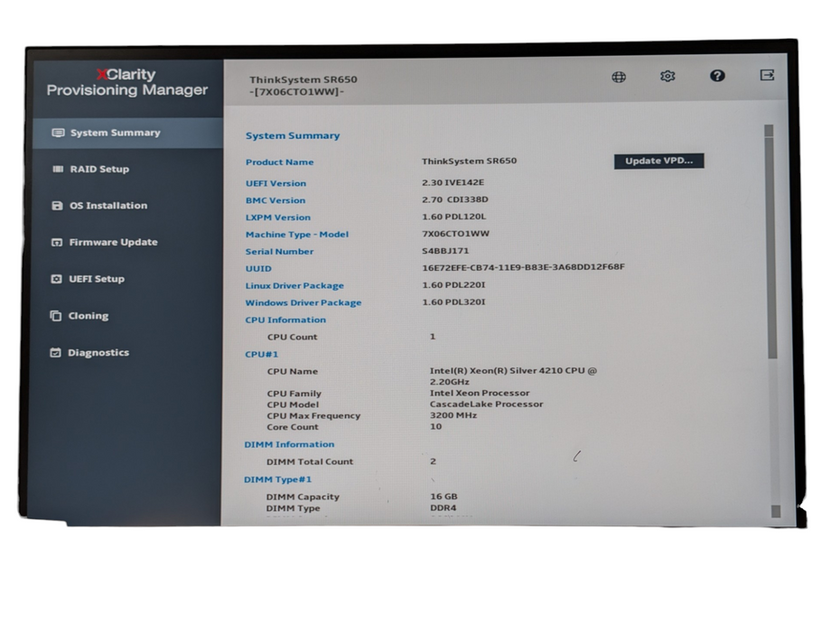This screenshot has height=632, width=840.
Task: Click the DDR4 DIMM type value
Action: (x=443, y=507)
